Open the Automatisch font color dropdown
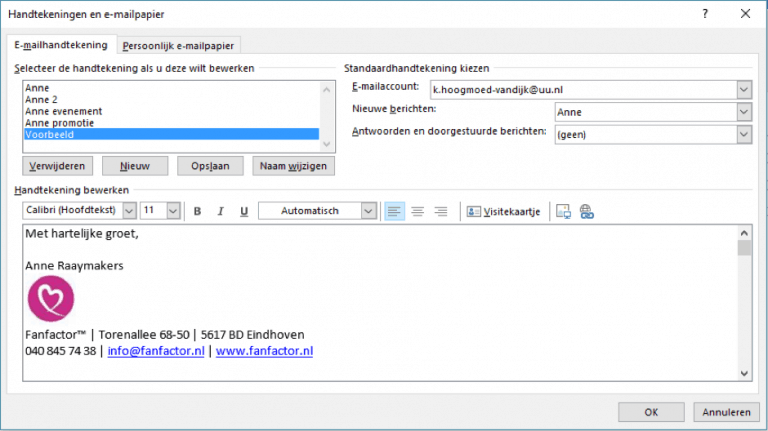The width and height of the screenshot is (768, 431). pyautogui.click(x=368, y=211)
